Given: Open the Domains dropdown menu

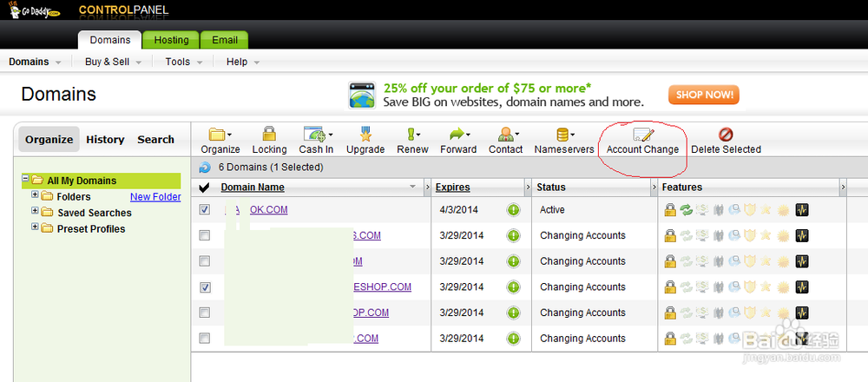Looking at the screenshot, I should [x=35, y=62].
